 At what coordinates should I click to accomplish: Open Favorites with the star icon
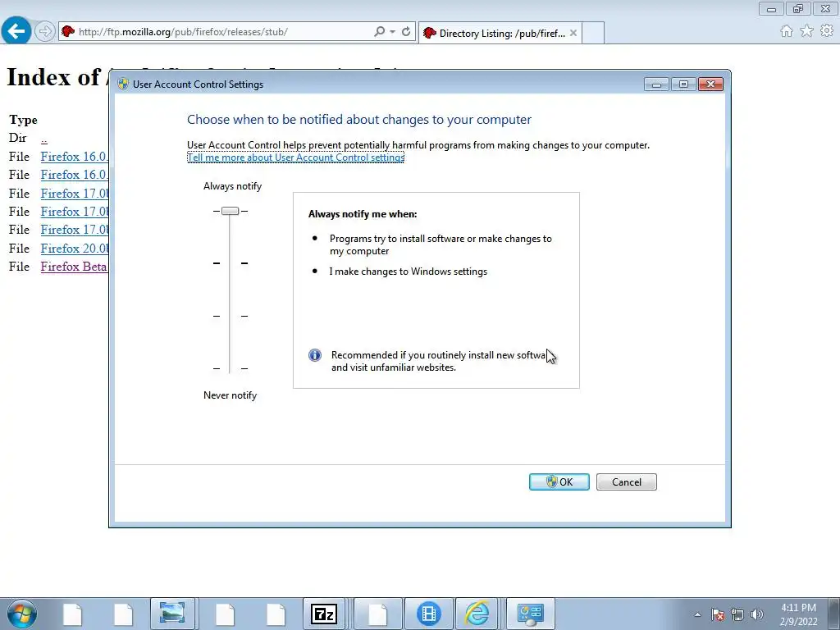pos(806,31)
